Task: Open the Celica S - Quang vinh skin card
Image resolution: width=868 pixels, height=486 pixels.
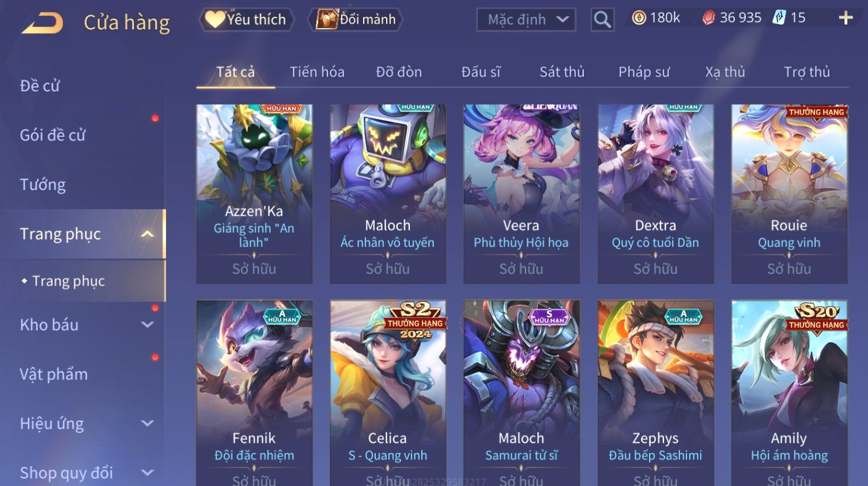Action: pos(387,393)
